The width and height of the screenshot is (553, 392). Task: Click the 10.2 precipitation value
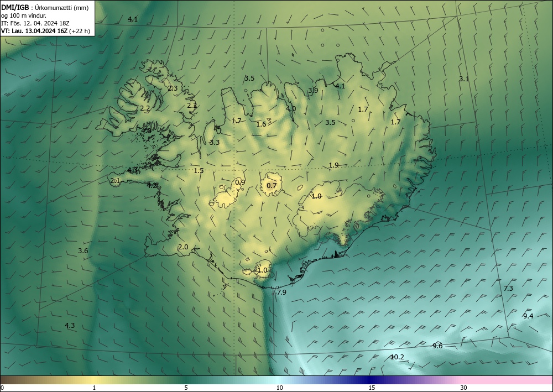click(x=397, y=357)
